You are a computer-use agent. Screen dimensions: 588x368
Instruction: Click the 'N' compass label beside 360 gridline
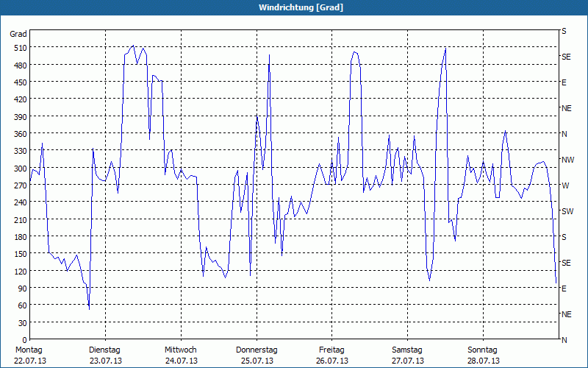point(564,134)
